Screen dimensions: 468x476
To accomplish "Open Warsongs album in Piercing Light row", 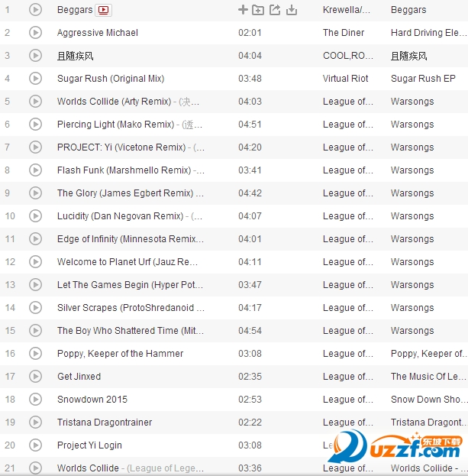I will 412,125.
